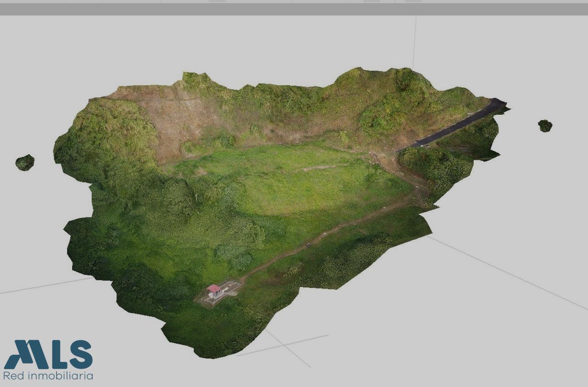Image resolution: width=588 pixels, height=387 pixels.
Task: Click the dark gray toolbar strip at top
Action: point(294,9)
